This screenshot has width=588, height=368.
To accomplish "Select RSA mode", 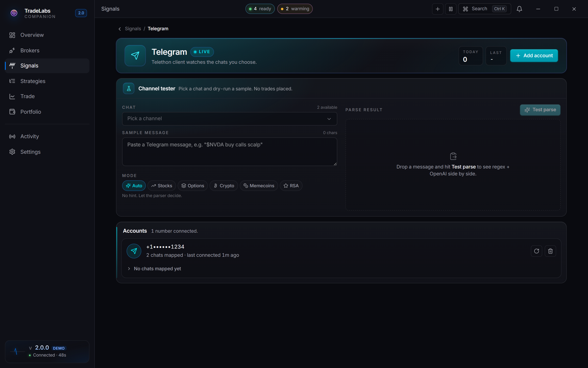I will (291, 186).
